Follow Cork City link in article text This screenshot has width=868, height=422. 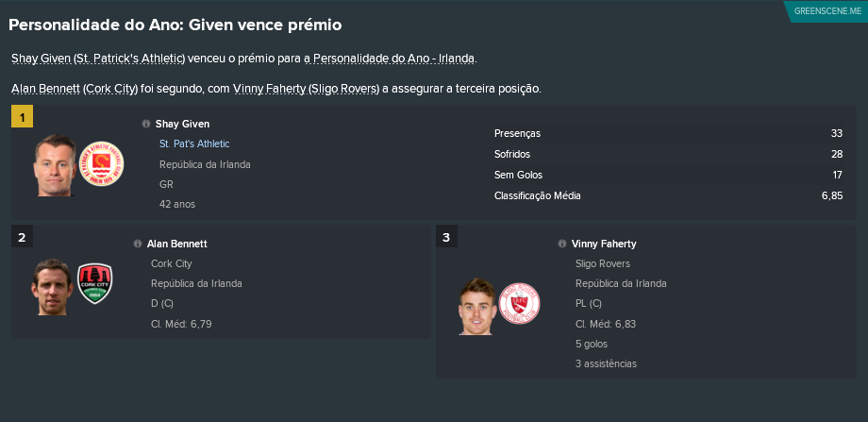coord(110,89)
